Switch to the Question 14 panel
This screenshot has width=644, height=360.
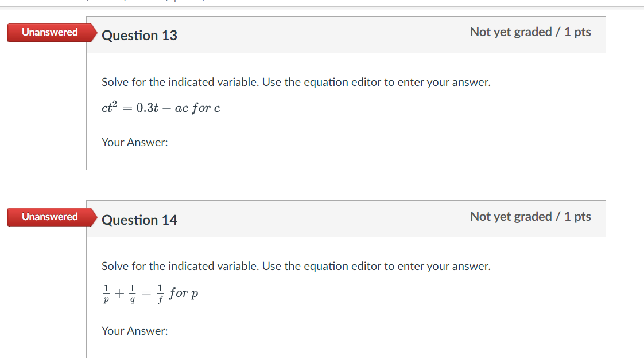[344, 298]
